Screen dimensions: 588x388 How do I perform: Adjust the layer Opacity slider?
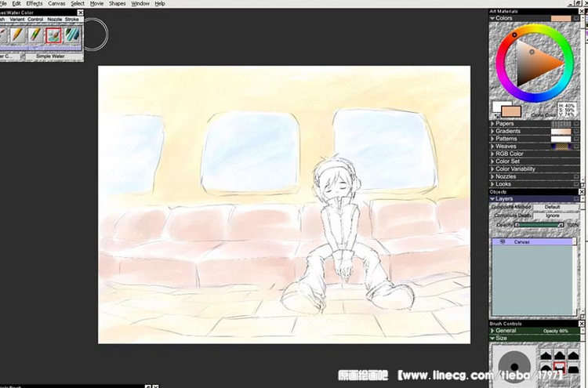pos(539,225)
